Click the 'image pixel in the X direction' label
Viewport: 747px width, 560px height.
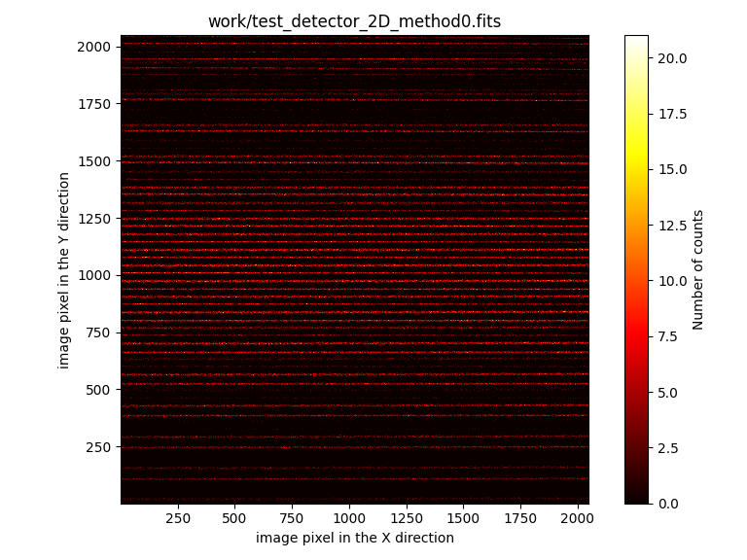pyautogui.click(x=354, y=538)
